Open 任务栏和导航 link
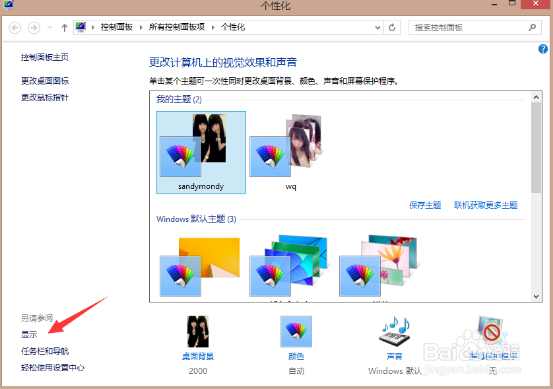Screen dimensions: 553x389 tap(45, 351)
